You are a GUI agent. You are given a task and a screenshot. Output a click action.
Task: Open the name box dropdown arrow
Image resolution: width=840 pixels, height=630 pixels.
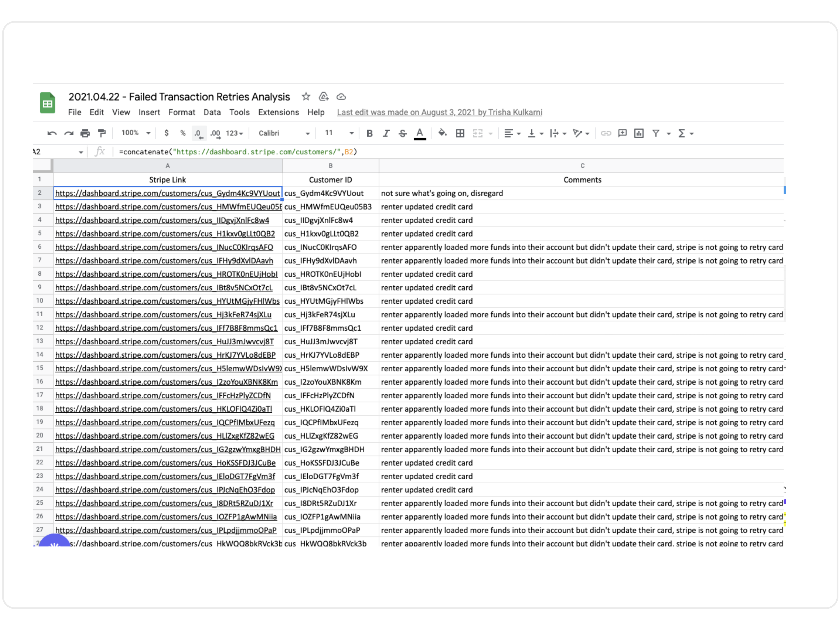pos(81,152)
